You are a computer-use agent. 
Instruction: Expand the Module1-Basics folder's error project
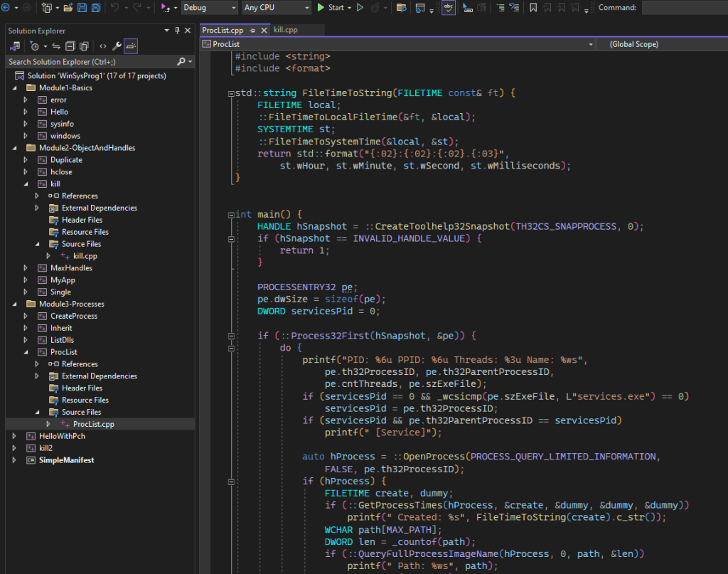click(26, 100)
